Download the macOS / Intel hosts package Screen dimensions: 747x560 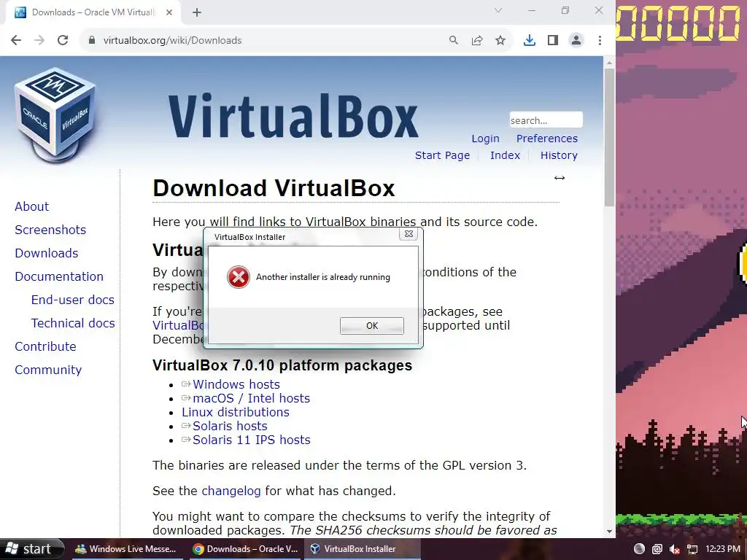[x=251, y=398]
